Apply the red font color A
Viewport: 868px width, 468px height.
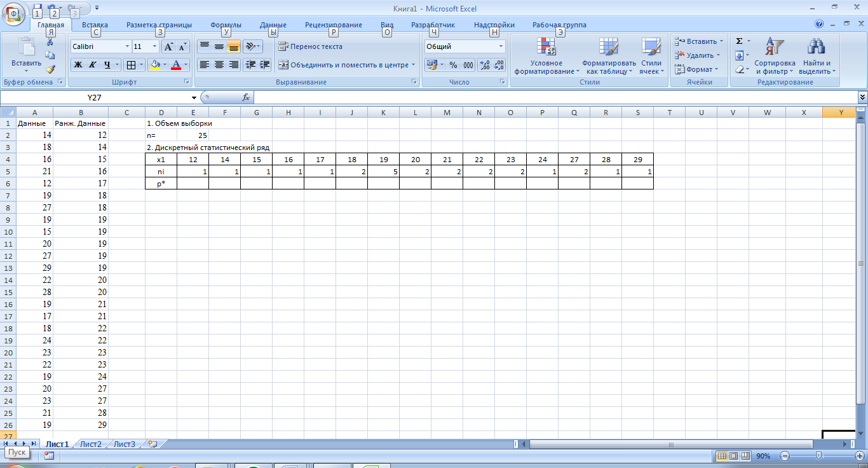pos(177,64)
